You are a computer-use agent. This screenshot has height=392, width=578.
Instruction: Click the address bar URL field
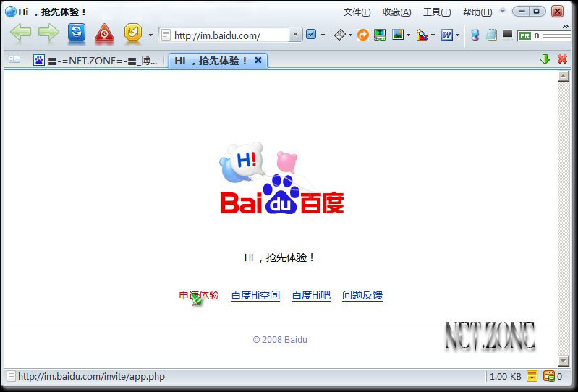pyautogui.click(x=231, y=35)
